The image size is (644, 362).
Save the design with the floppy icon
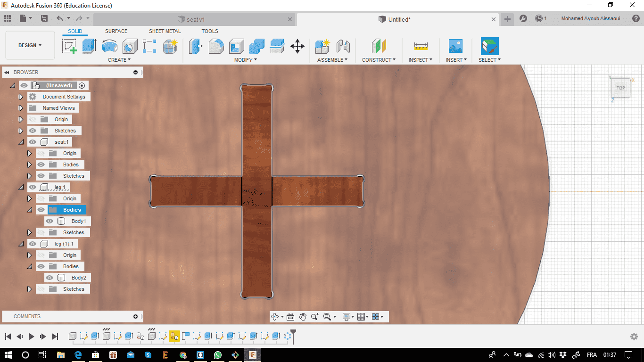(x=44, y=18)
